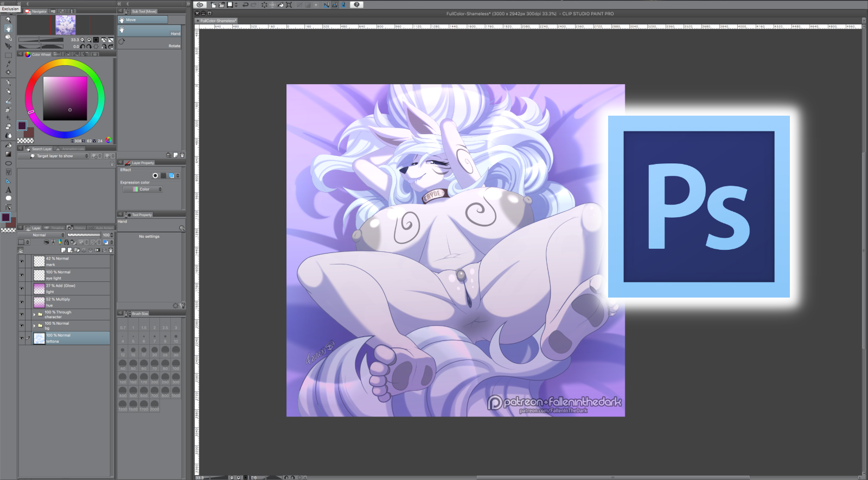Select the Hand sub tool
Image resolution: width=868 pixels, height=480 pixels.
pos(150,30)
